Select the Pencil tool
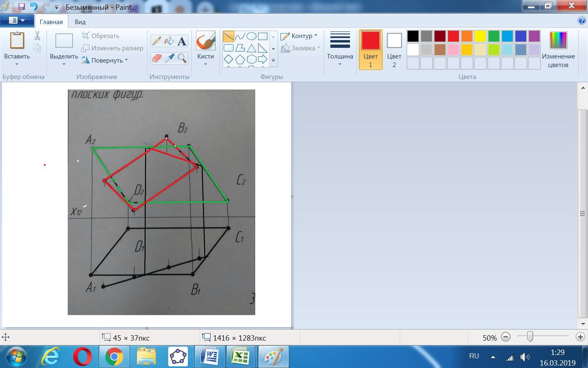Screen dimensions: 588x368 pos(156,41)
